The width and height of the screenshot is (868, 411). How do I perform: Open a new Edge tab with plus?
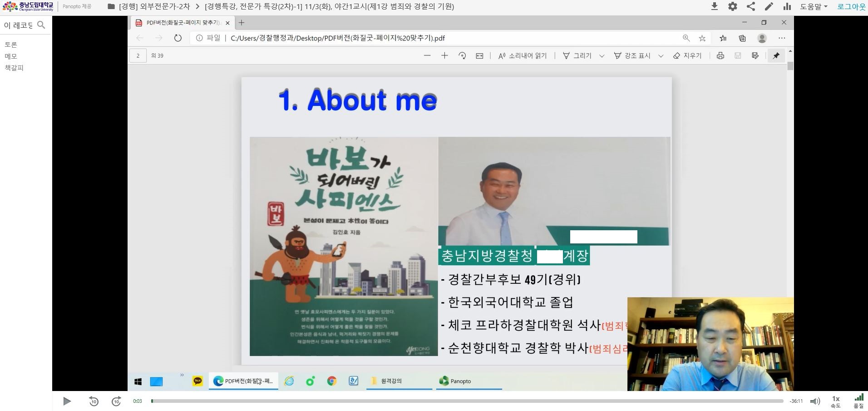pos(242,23)
